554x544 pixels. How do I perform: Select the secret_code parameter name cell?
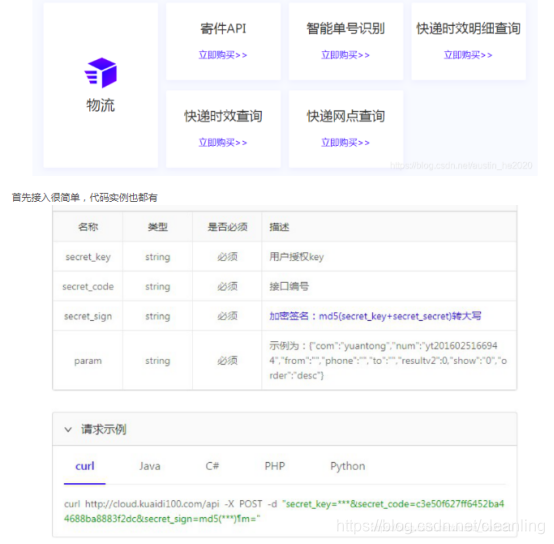coord(88,286)
